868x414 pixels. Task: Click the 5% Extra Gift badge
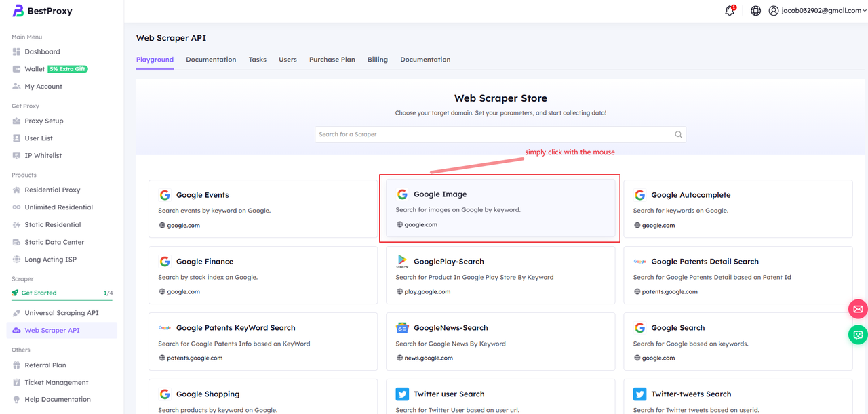pos(68,69)
